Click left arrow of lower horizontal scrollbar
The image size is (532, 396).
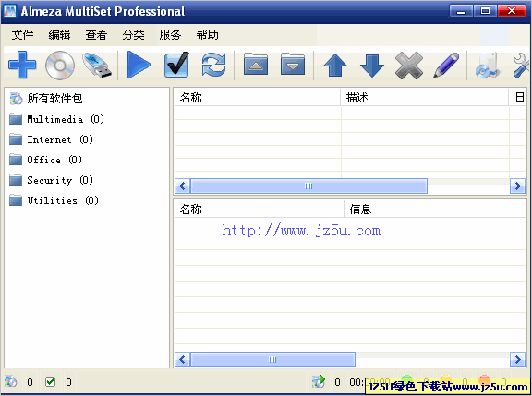183,359
